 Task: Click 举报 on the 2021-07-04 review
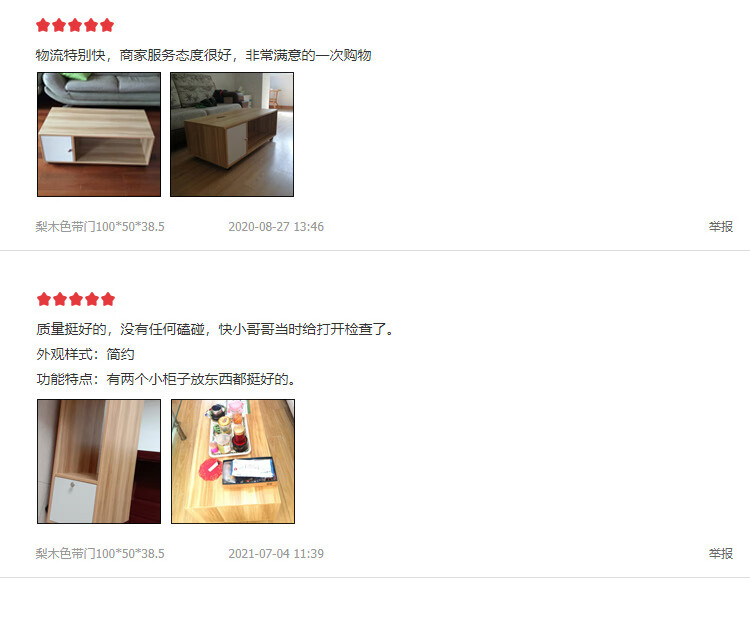720,554
